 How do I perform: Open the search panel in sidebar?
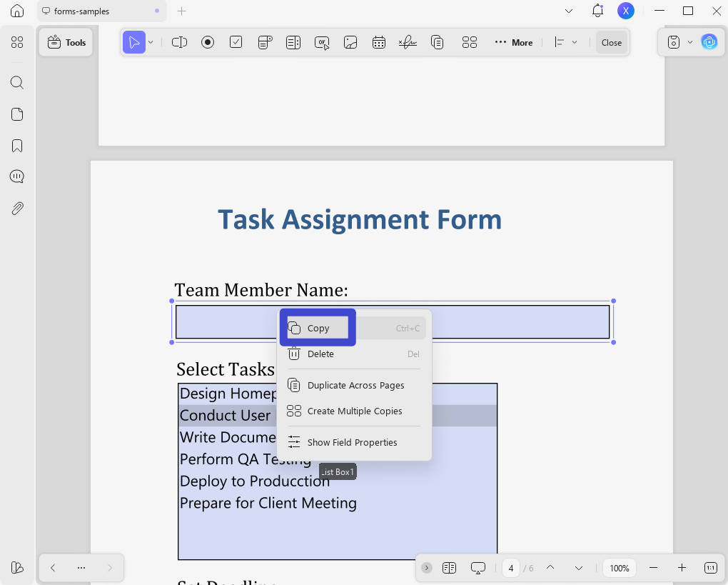coord(17,83)
